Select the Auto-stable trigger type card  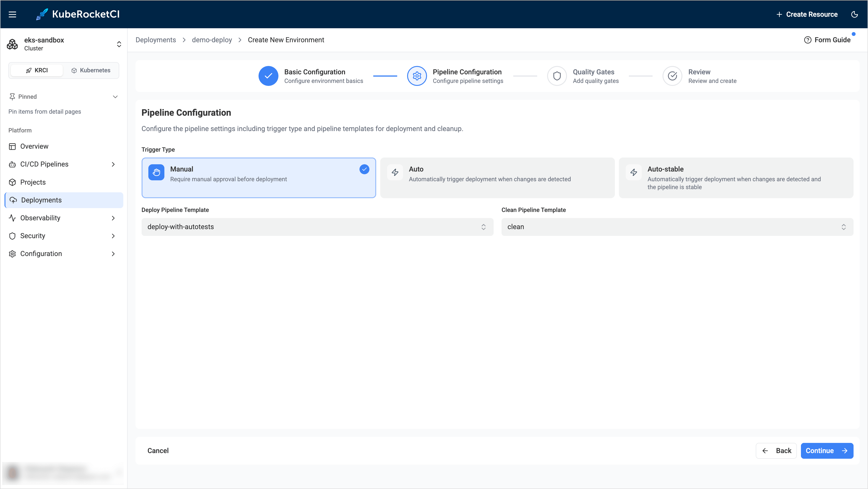click(736, 178)
